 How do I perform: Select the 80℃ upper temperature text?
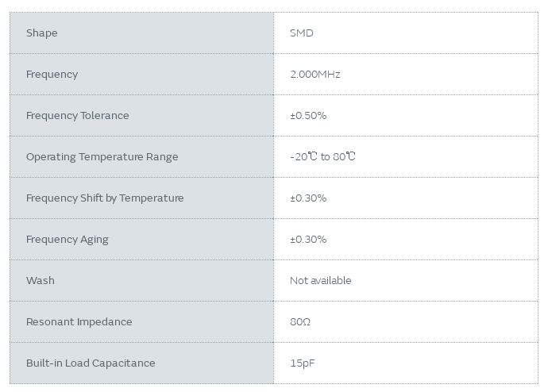point(345,156)
